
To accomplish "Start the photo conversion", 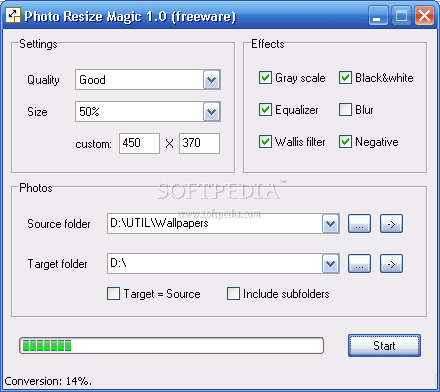I will point(384,346).
